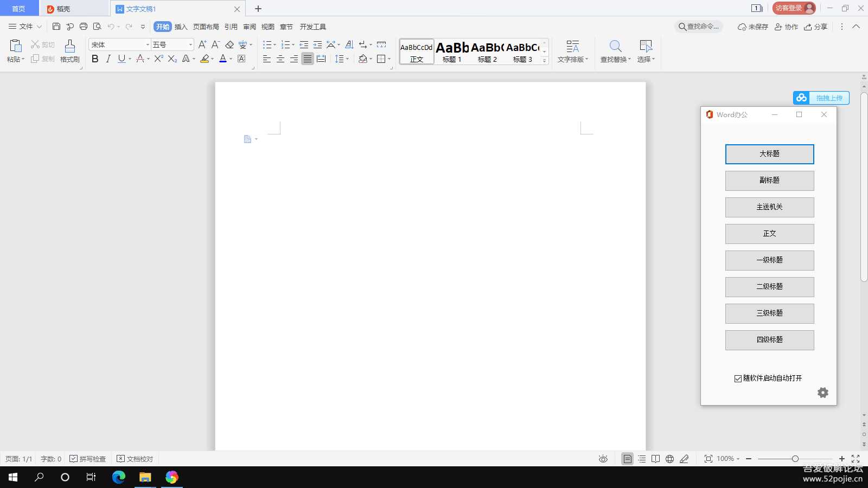Expand the font size dropdown (五号)
The height and width of the screenshot is (488, 868).
point(190,44)
